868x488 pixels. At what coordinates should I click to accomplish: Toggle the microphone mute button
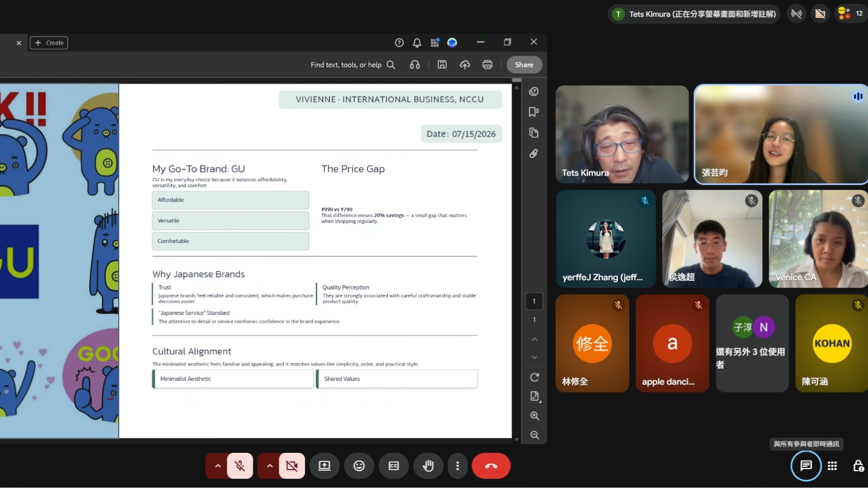(x=240, y=466)
